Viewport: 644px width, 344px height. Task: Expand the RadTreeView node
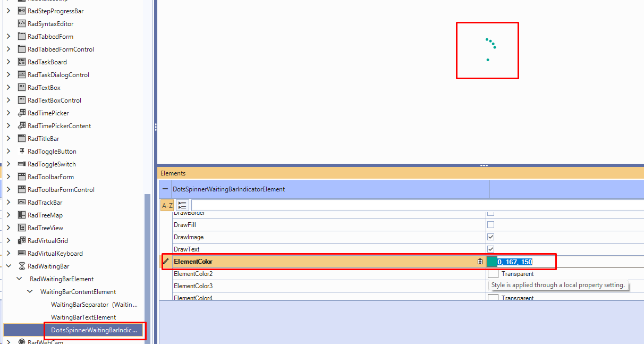(x=9, y=228)
